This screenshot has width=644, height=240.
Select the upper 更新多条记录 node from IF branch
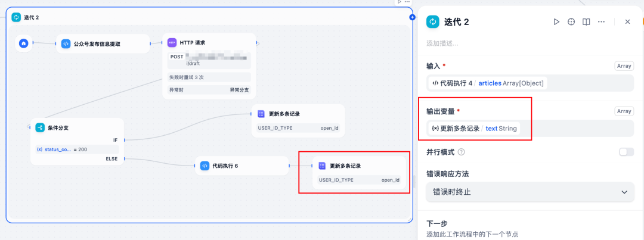[x=298, y=121]
